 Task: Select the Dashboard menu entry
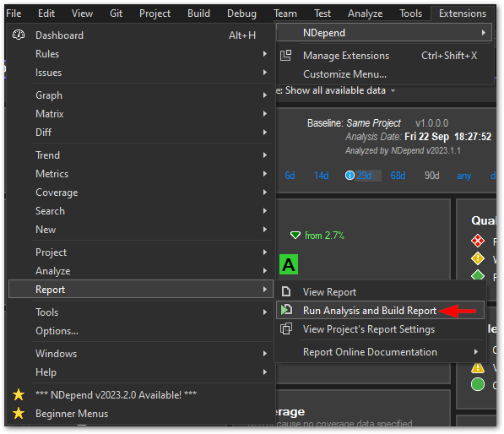point(141,35)
